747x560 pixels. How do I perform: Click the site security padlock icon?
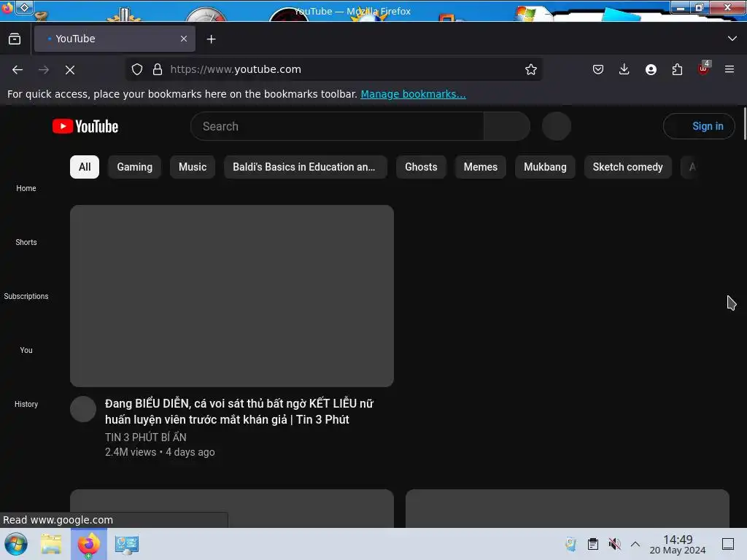[158, 69]
